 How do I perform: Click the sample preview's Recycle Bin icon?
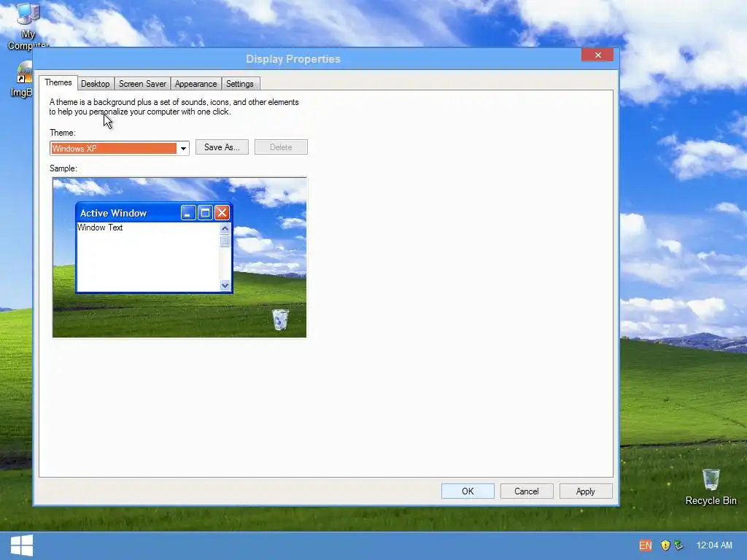tap(280, 319)
